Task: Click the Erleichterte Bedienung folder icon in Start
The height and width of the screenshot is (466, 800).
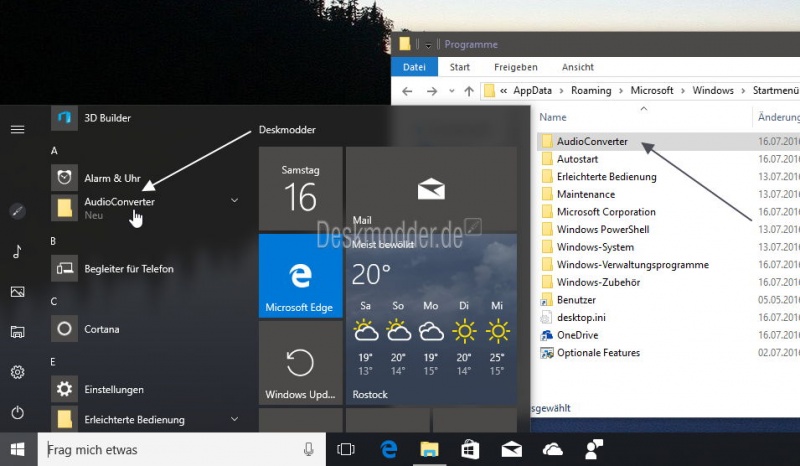Action: click(64, 419)
